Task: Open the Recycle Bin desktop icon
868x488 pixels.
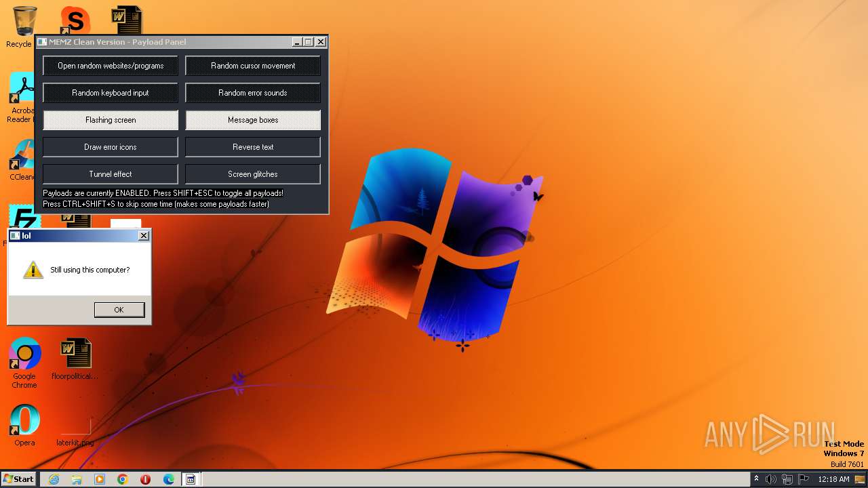Action: [x=24, y=20]
